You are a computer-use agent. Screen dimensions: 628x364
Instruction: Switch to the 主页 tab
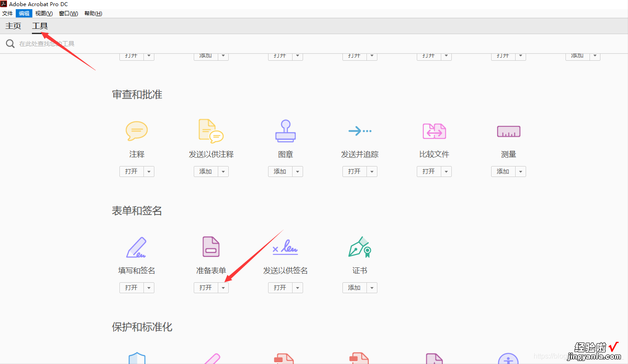pos(13,26)
